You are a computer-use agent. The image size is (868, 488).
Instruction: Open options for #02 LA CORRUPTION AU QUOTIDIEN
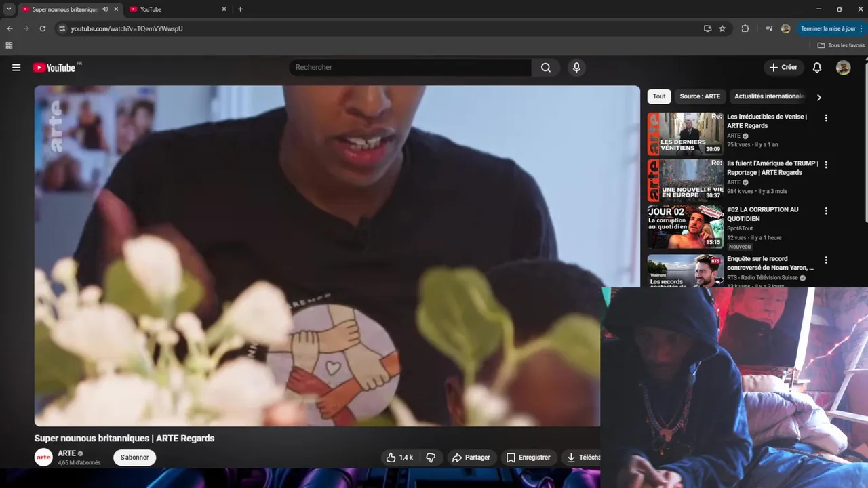(826, 211)
